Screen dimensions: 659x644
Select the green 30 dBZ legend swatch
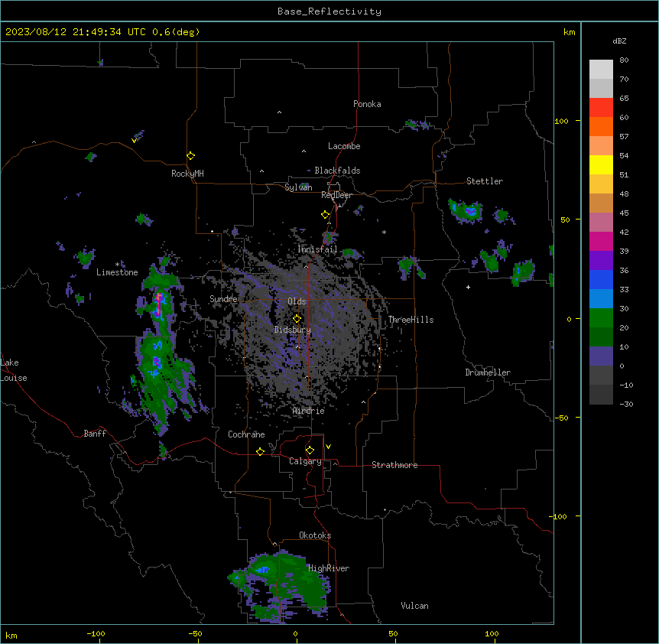coord(601,318)
